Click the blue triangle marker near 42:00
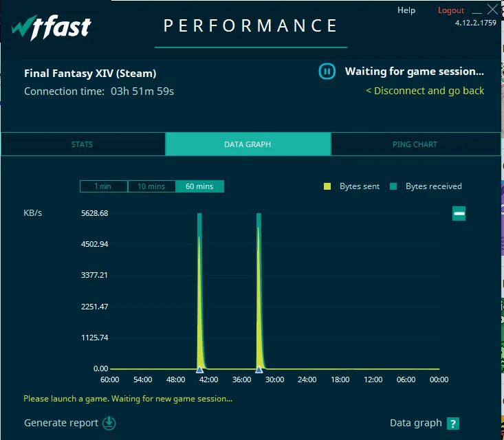 click(x=199, y=370)
